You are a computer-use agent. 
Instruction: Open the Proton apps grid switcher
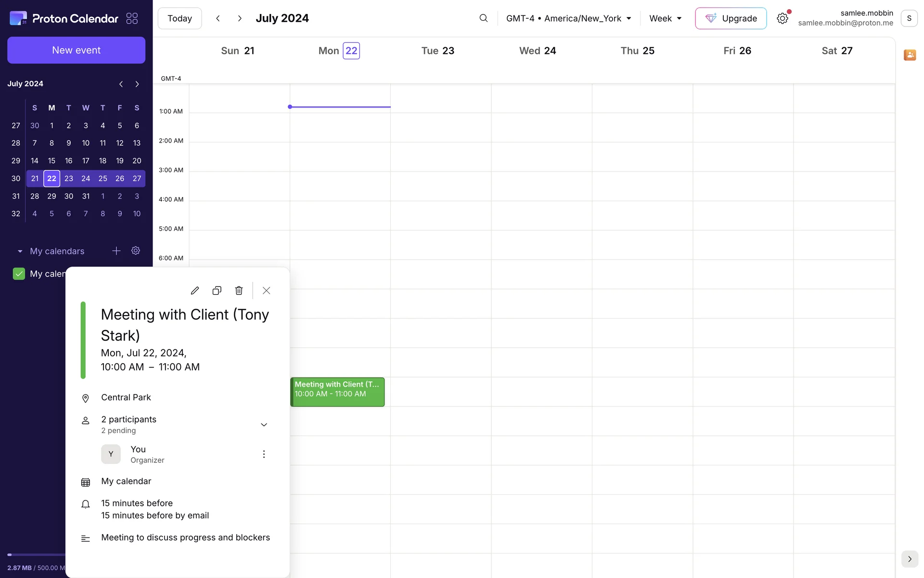point(132,18)
